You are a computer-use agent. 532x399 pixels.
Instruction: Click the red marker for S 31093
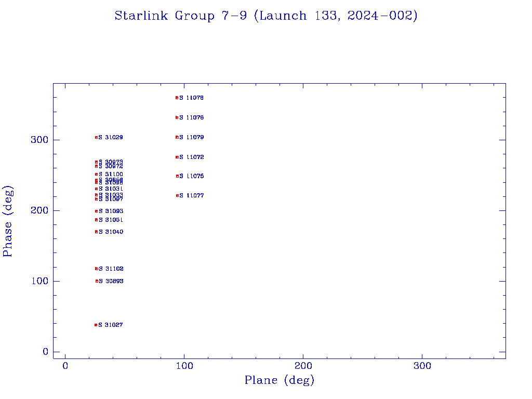point(96,211)
